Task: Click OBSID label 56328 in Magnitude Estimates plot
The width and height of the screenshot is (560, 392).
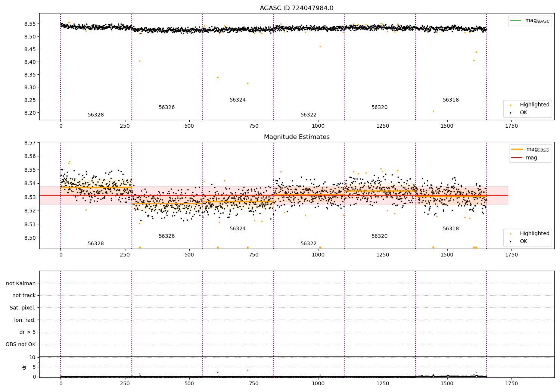Action: click(96, 244)
